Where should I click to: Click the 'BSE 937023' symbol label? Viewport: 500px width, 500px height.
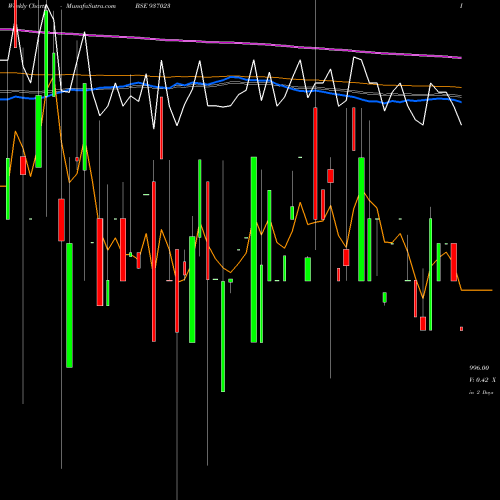click(x=153, y=6)
